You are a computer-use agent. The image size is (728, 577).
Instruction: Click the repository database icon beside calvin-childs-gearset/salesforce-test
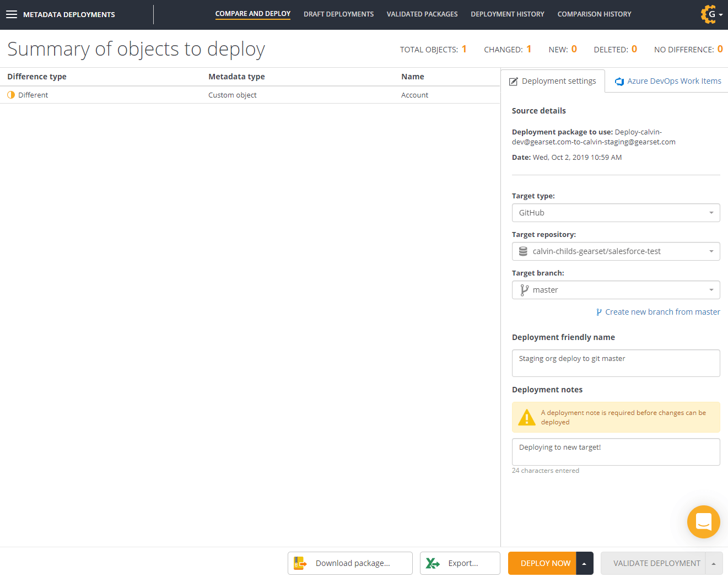pyautogui.click(x=522, y=251)
